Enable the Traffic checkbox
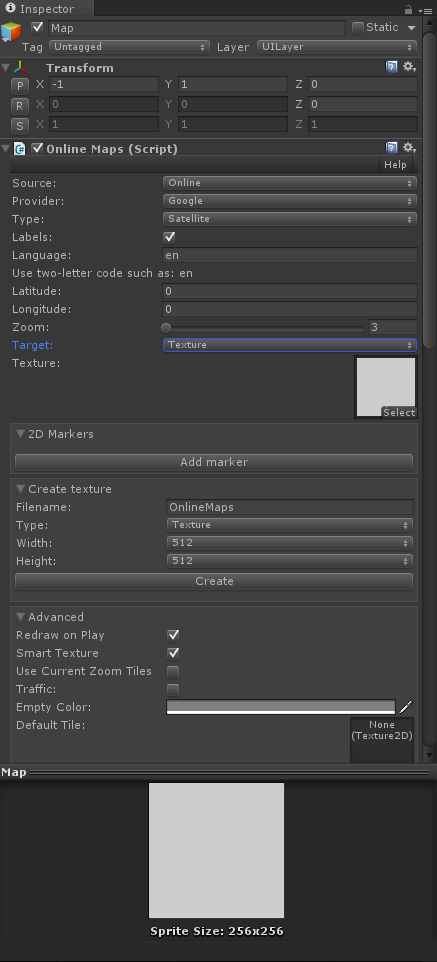The image size is (437, 962). pos(174,689)
